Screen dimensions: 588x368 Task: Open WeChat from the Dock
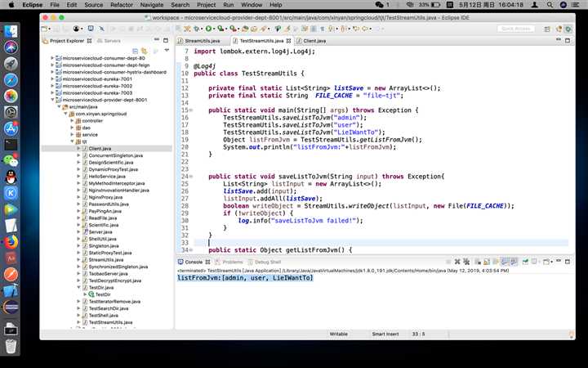click(x=11, y=161)
